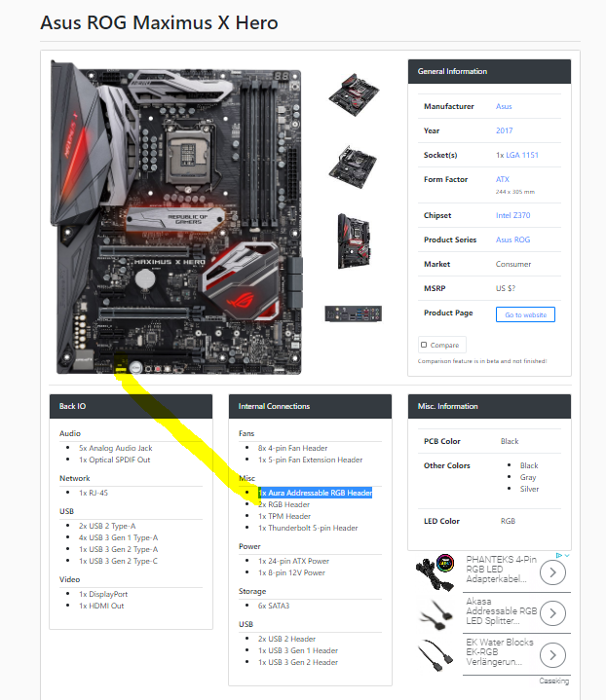This screenshot has height=700, width=606.
Task: Click the arrow next to Akasa RGB splitter ad
Action: (x=552, y=613)
